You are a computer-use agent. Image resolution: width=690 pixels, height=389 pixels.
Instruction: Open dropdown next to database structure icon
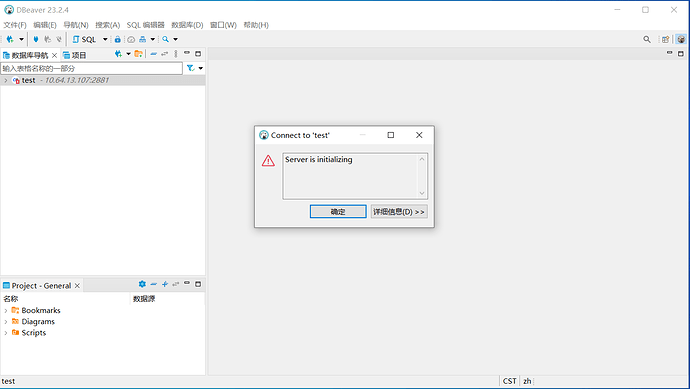coord(153,39)
